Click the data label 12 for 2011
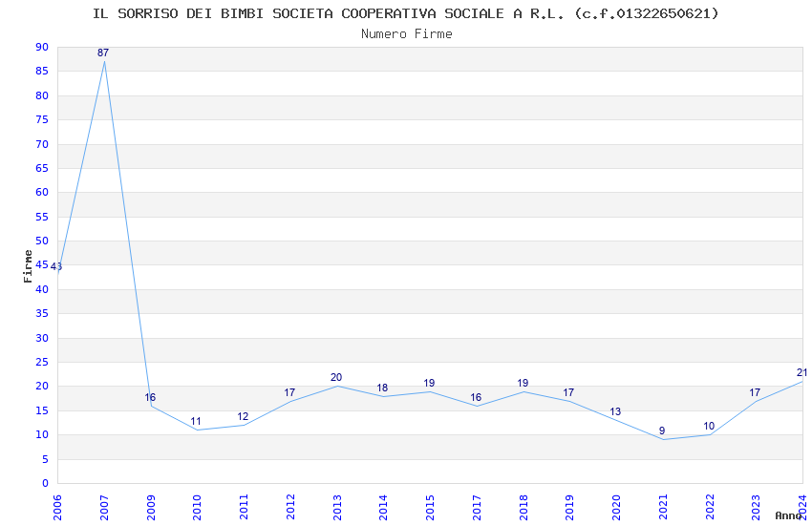This screenshot has height=525, width=812. (243, 416)
